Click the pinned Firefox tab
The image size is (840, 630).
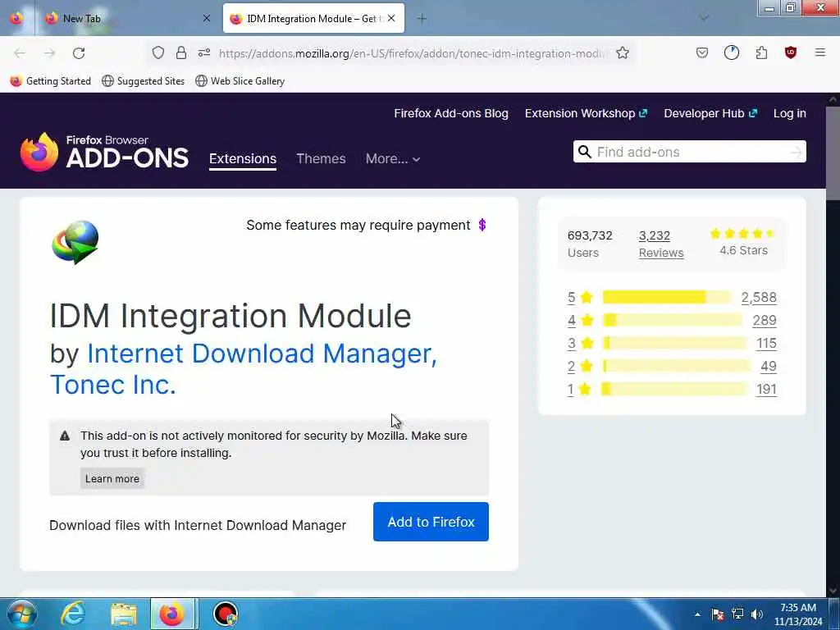(x=16, y=18)
